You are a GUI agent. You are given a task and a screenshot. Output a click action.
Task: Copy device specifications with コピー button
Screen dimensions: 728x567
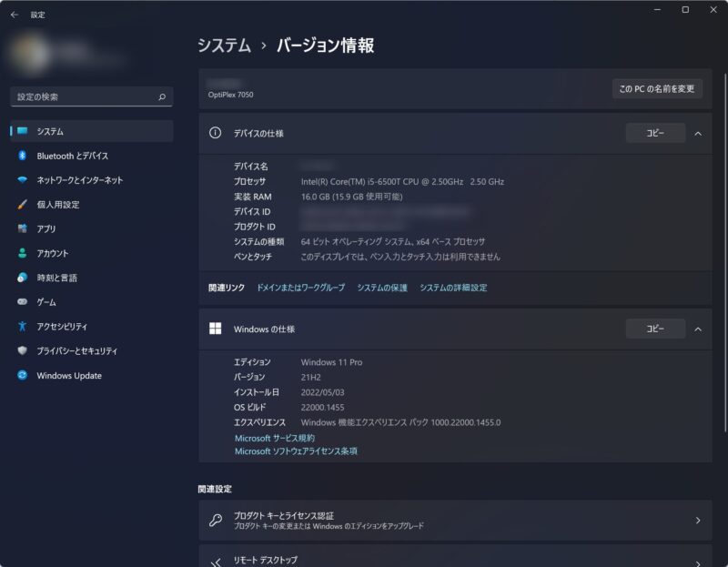pos(655,133)
